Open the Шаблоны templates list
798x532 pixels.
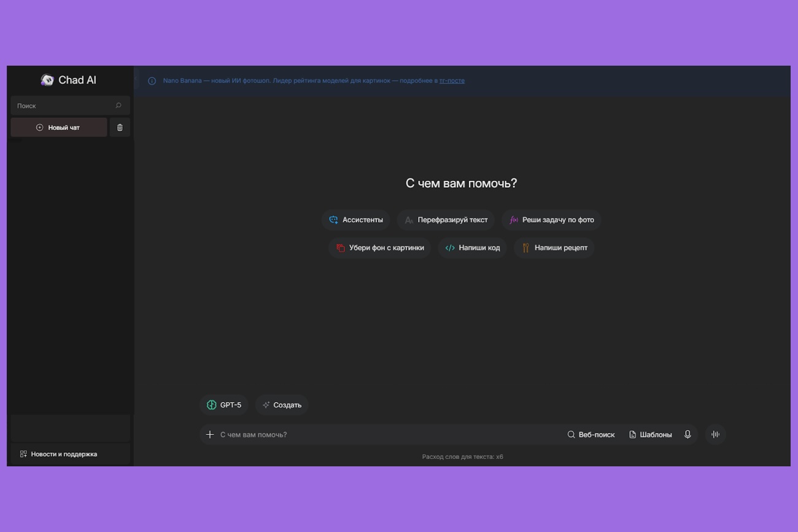click(x=650, y=434)
